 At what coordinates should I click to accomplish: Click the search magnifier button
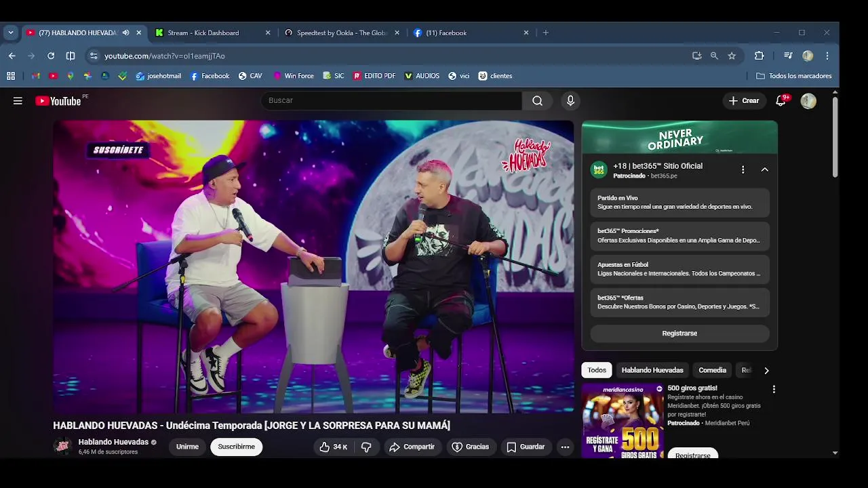coord(537,101)
